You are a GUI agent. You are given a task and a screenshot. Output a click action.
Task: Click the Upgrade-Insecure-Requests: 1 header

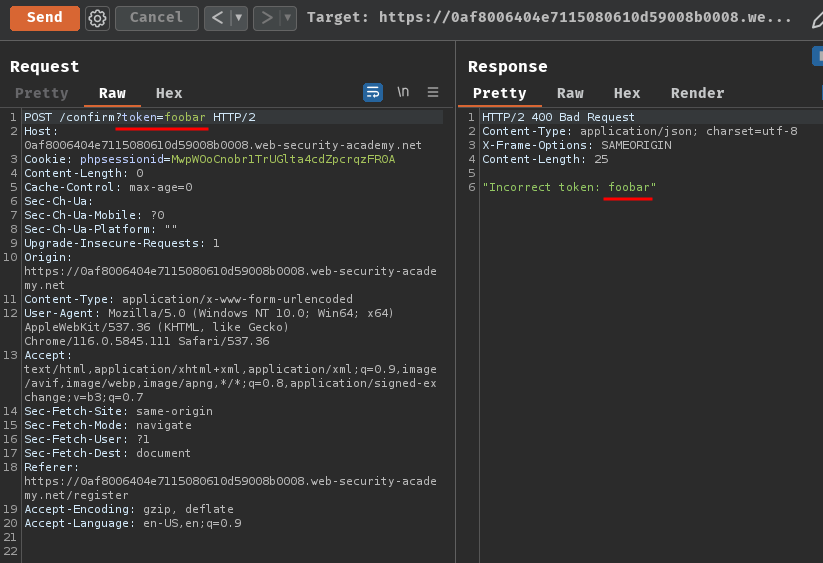pos(122,243)
